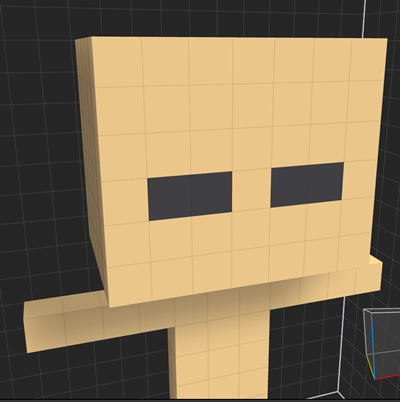Viewport: 400px width, 402px height.
Task: Click the view orientation cube
Action: pyautogui.click(x=382, y=344)
